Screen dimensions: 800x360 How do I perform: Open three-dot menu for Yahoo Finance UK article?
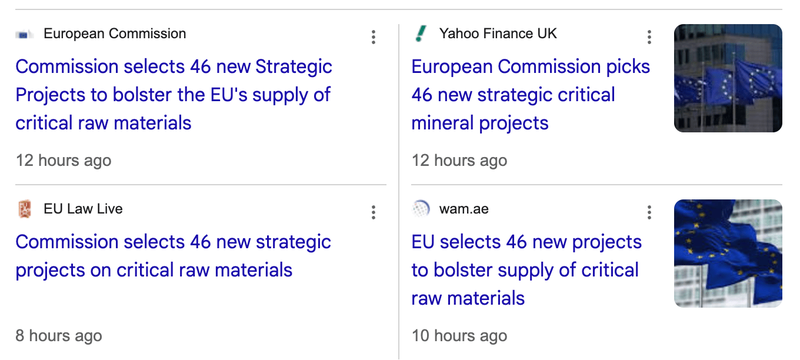[649, 37]
